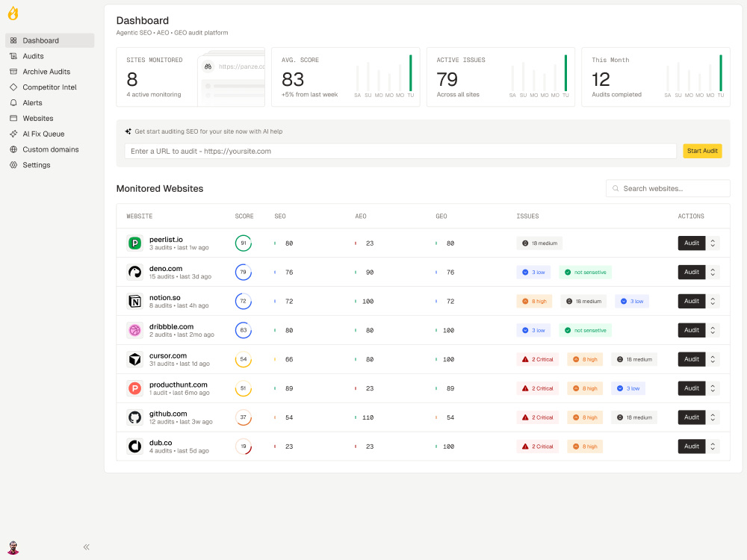Open Custom domains in sidebar

50,149
